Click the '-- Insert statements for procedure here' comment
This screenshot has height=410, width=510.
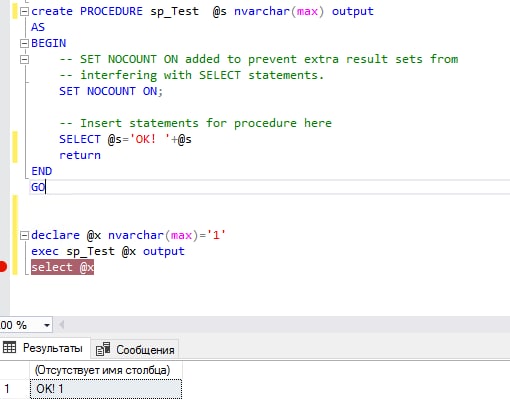pos(196,123)
